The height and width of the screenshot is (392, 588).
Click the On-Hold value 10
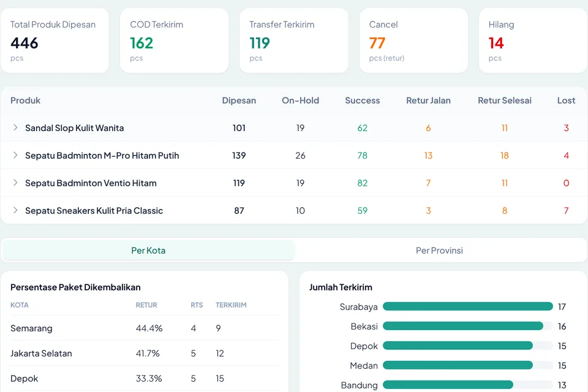click(x=300, y=211)
